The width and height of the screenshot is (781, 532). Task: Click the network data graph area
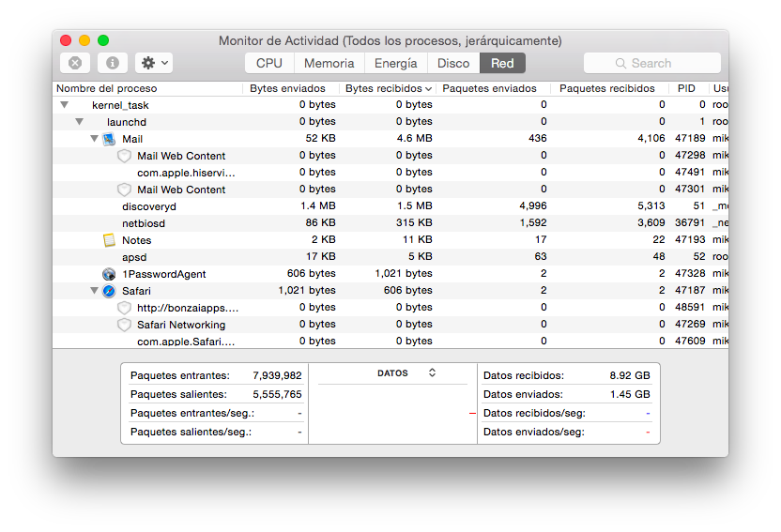tap(393, 413)
